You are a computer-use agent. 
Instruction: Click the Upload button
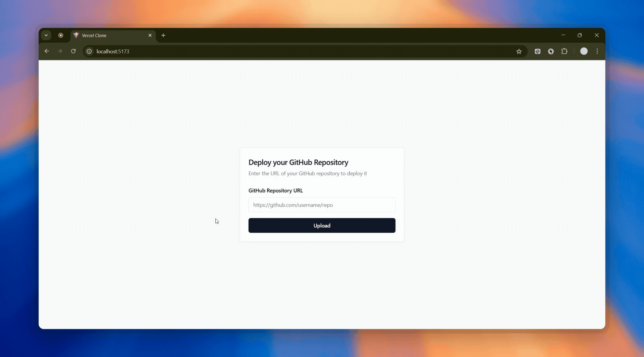pos(322,225)
